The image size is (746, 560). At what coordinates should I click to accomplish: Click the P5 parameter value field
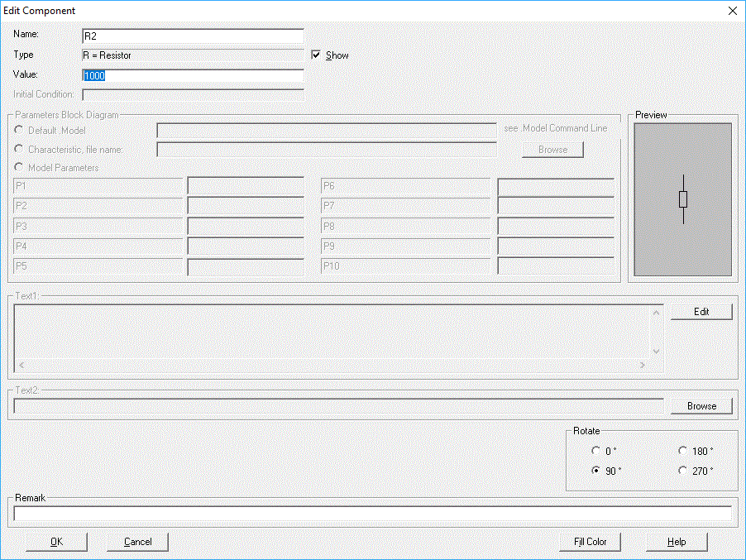click(x=246, y=266)
